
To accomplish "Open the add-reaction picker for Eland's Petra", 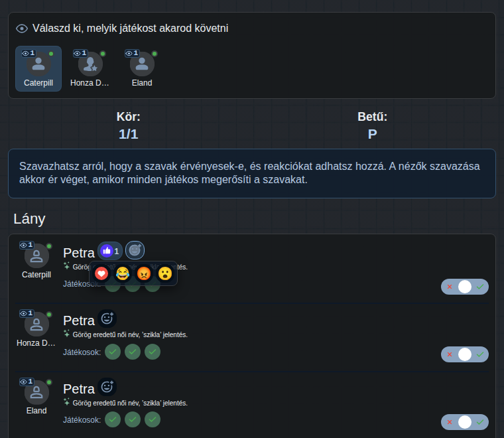I will click(x=107, y=386).
